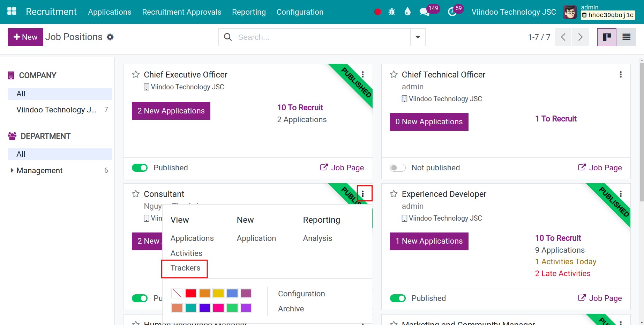Expand the Management department tree

[12, 170]
